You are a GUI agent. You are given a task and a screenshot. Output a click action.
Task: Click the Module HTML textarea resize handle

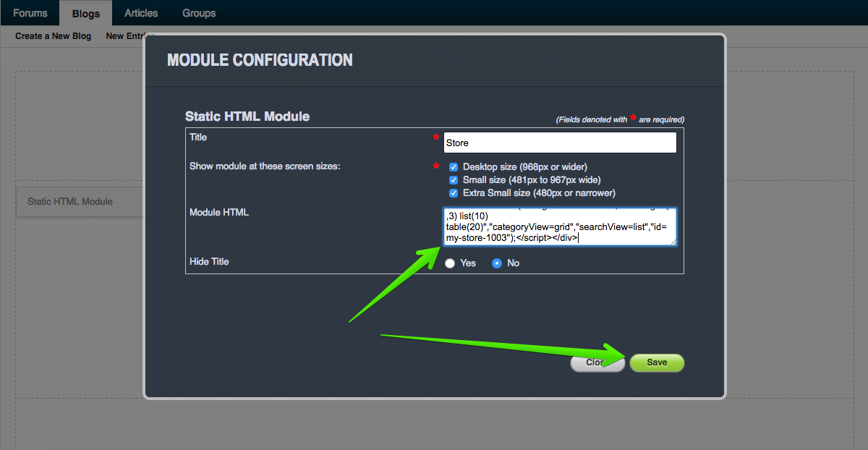coord(673,242)
